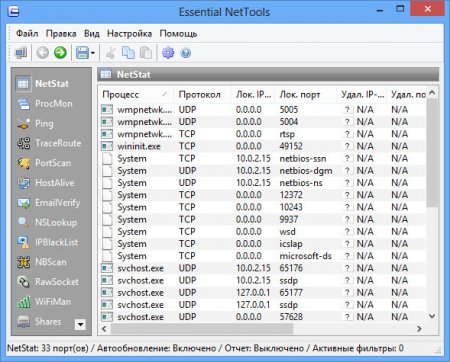Open settings with the gear toolbar icon

[168, 53]
